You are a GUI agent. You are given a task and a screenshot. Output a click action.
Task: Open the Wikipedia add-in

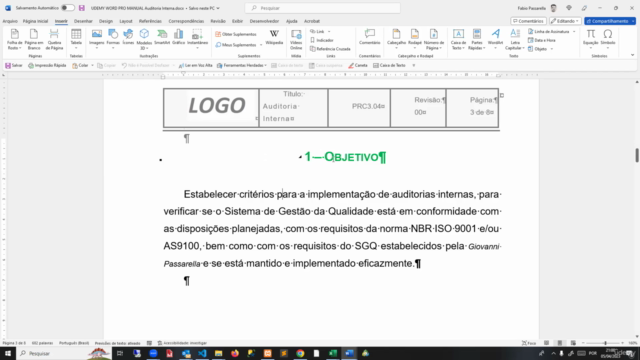(x=274, y=38)
